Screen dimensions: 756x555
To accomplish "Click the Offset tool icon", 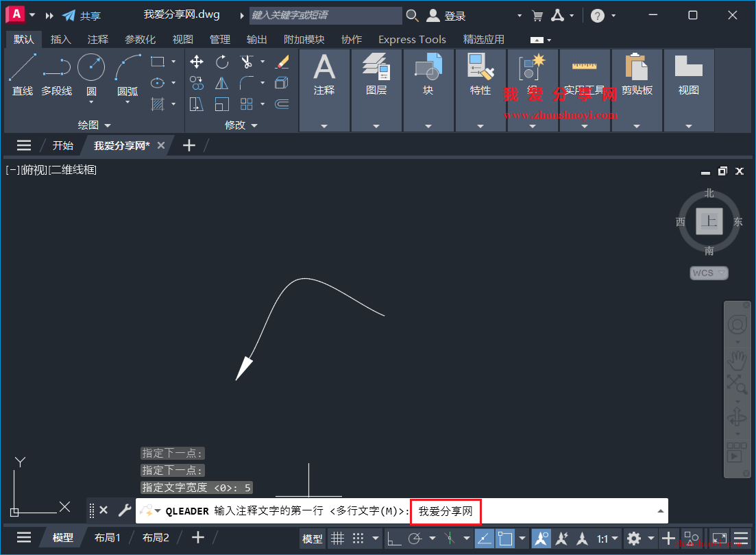I will click(282, 104).
